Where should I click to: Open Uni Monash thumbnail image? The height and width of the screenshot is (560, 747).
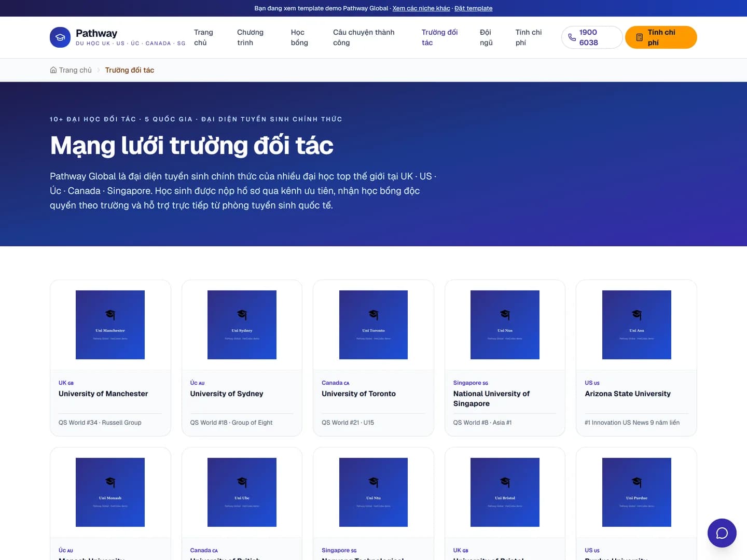point(110,492)
